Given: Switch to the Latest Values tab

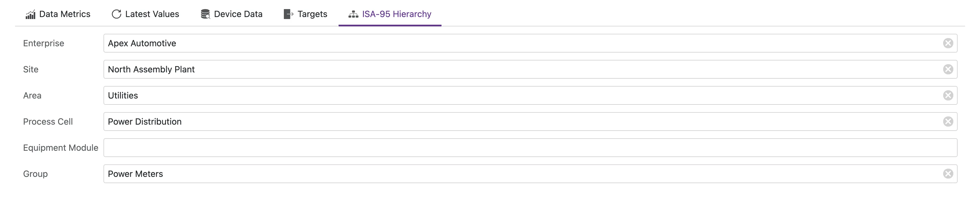Looking at the screenshot, I should pyautogui.click(x=151, y=14).
